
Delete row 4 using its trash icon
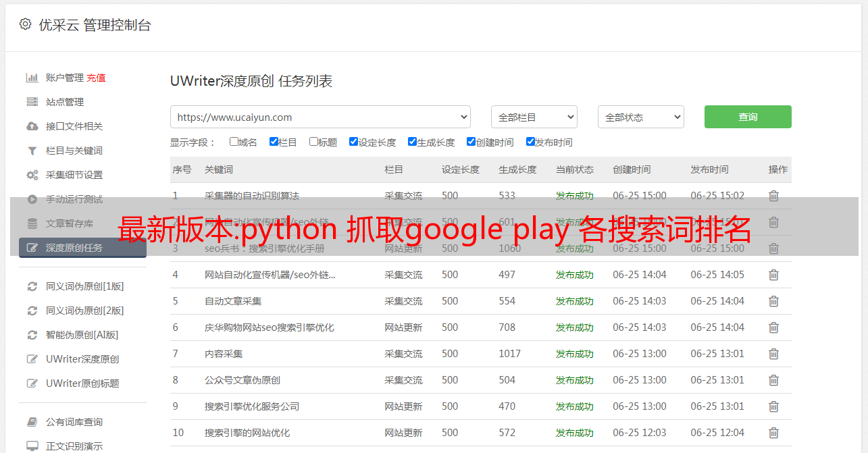coord(773,275)
